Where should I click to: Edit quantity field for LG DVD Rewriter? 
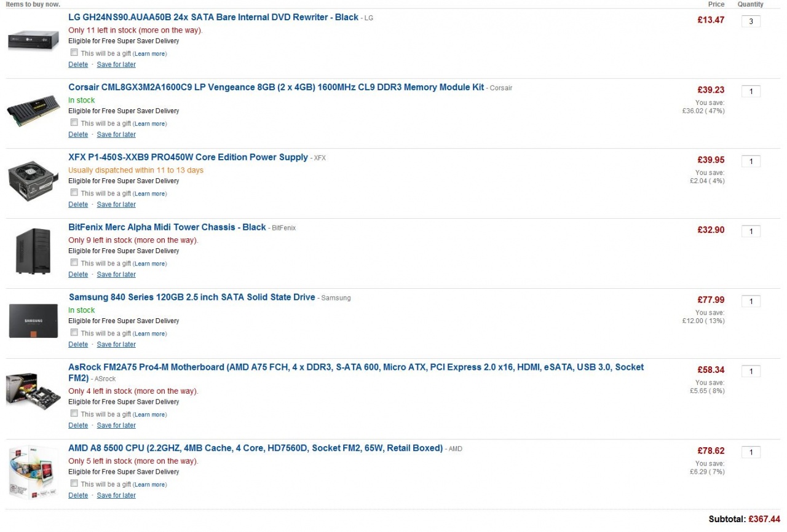point(751,22)
